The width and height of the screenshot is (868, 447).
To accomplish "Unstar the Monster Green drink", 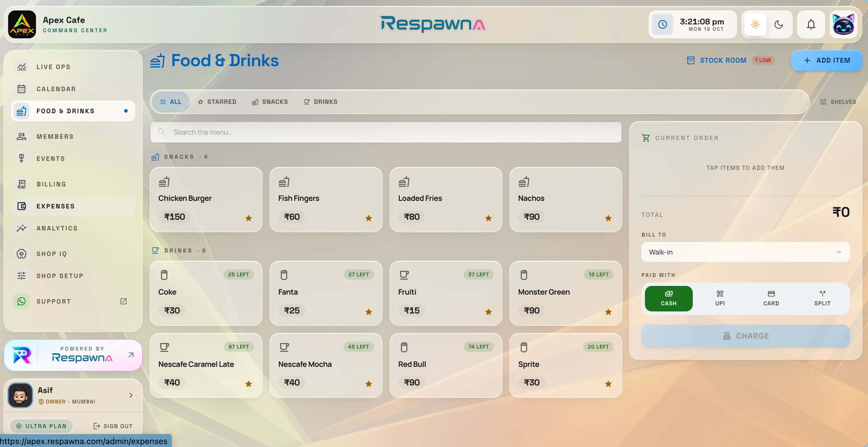I will (x=608, y=312).
